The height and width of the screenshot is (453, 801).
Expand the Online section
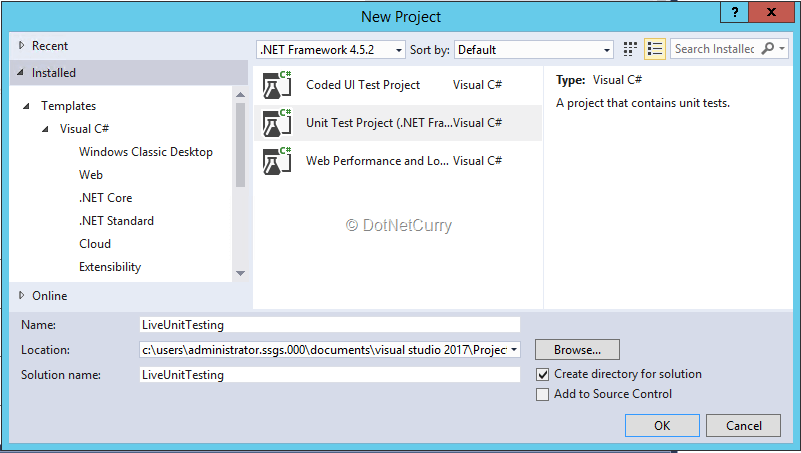(x=21, y=295)
